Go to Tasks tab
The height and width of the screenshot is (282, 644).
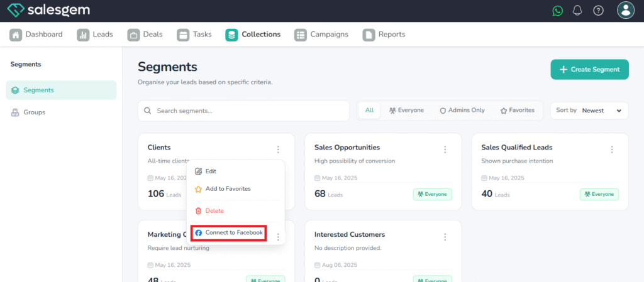coord(194,35)
